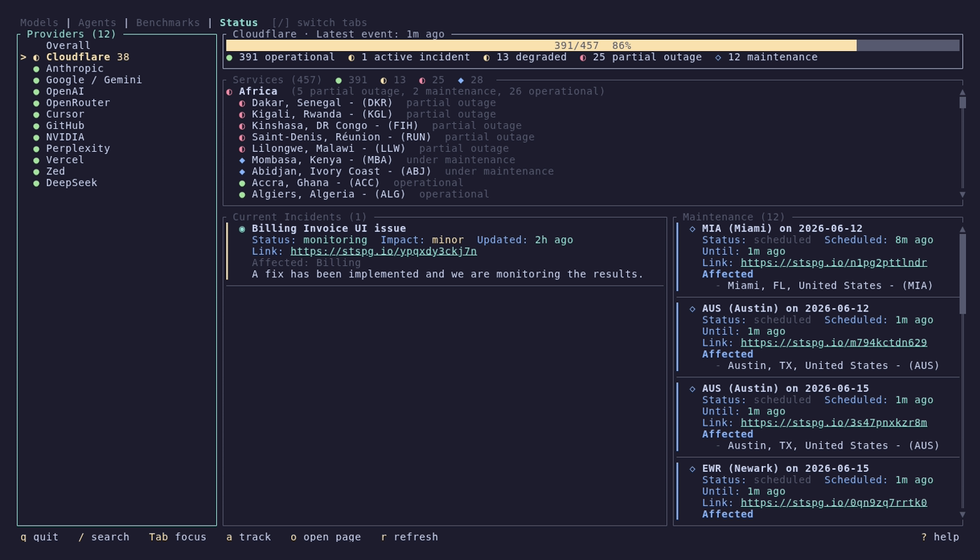The width and height of the screenshot is (980, 560).
Task: Click the Services list scrollbar thumb
Action: pyautogui.click(x=962, y=103)
